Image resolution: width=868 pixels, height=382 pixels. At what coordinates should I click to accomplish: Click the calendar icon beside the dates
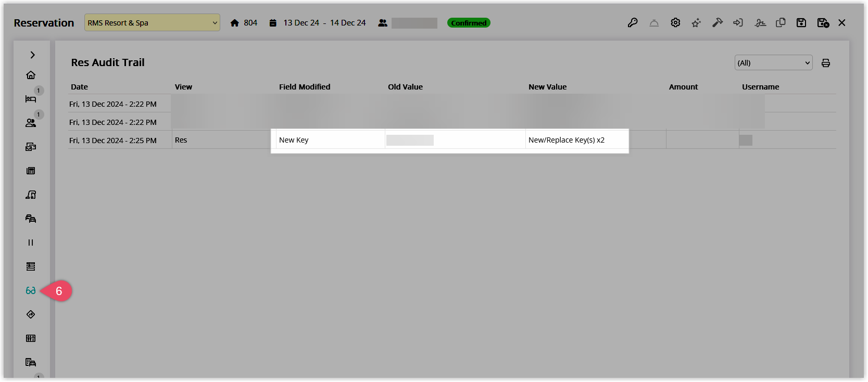[x=273, y=23]
